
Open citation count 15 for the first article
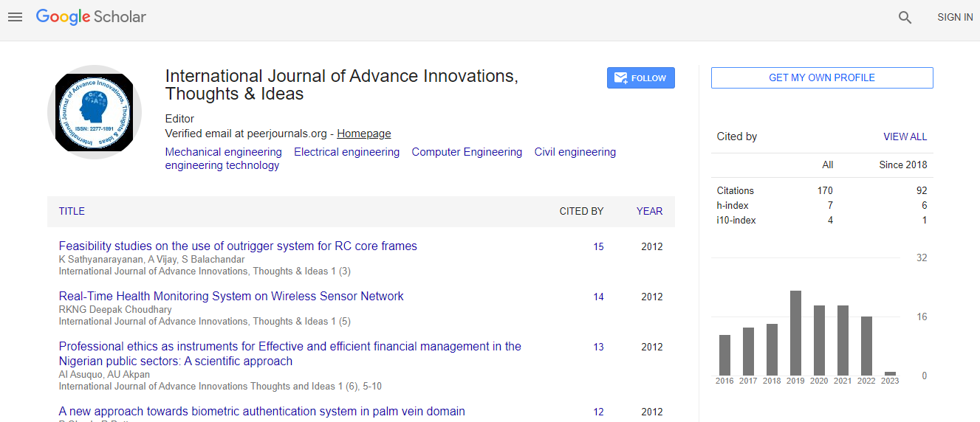pos(598,246)
